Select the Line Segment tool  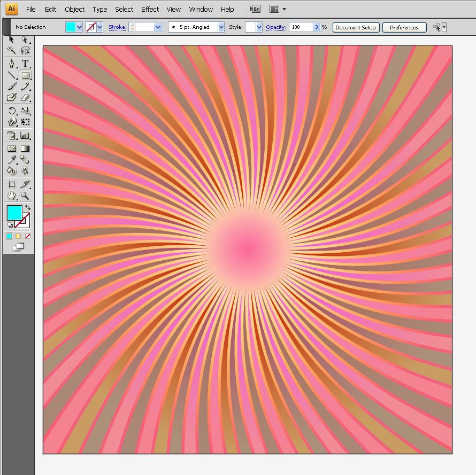11,75
